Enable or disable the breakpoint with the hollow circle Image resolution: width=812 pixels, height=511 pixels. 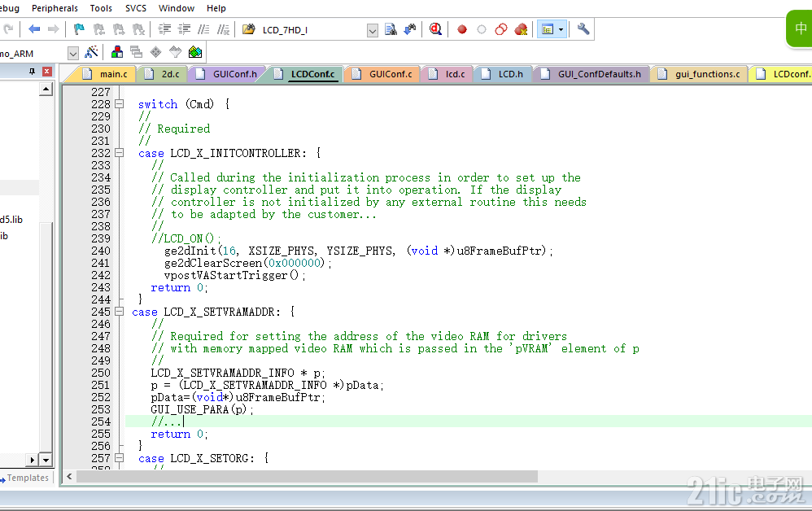pos(482,29)
